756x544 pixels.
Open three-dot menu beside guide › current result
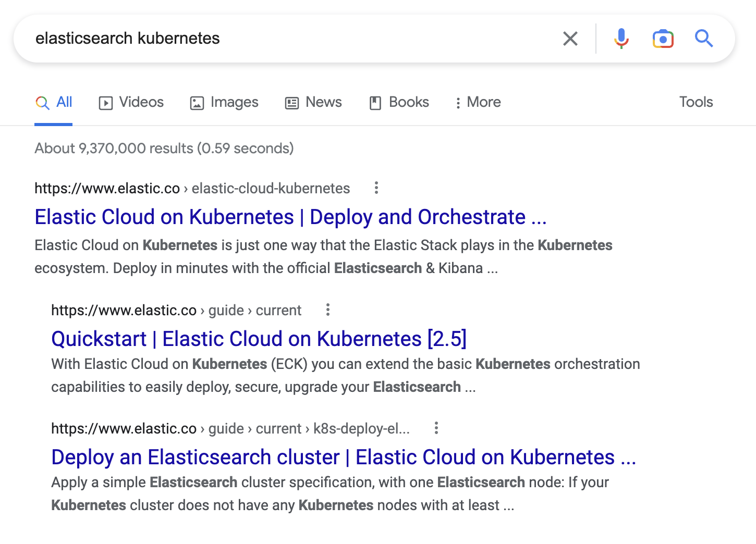[328, 310]
